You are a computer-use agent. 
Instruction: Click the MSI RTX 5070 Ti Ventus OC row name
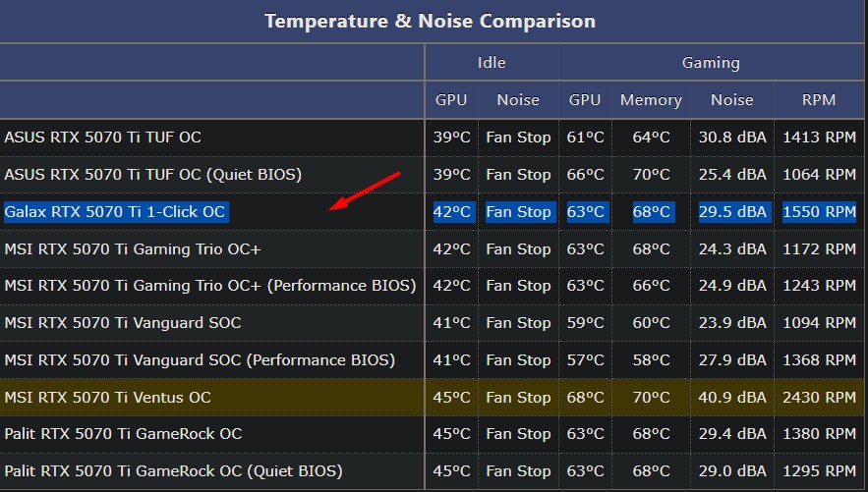click(x=108, y=398)
